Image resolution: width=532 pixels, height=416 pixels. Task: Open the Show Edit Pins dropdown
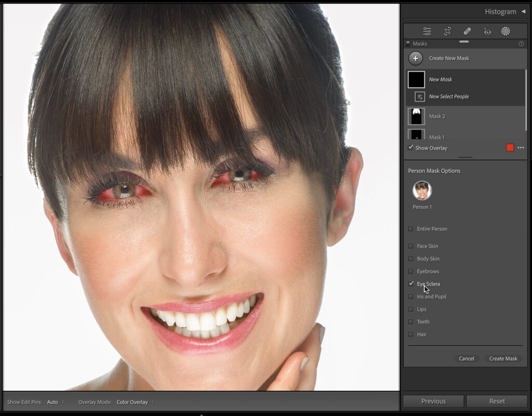[x=55, y=402]
